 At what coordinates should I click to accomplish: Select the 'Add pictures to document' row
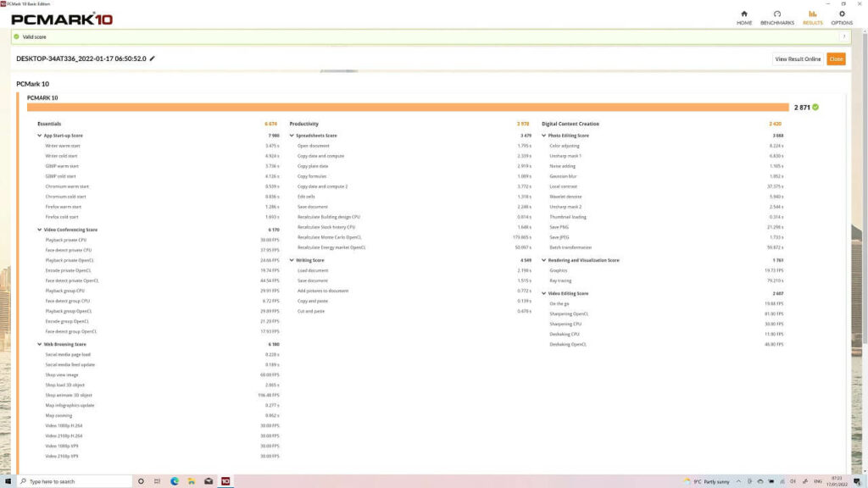pyautogui.click(x=414, y=291)
